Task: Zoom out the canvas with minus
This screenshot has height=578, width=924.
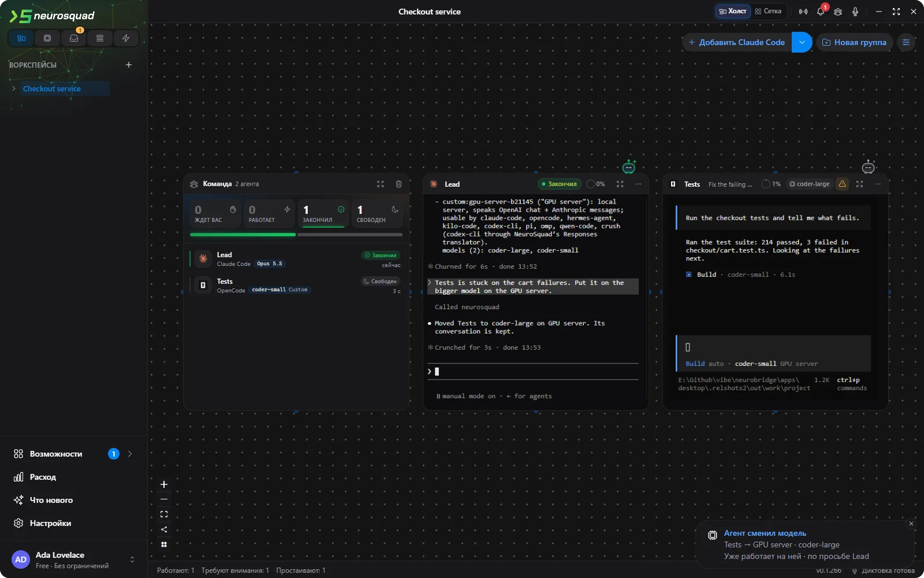Action: coord(164,499)
